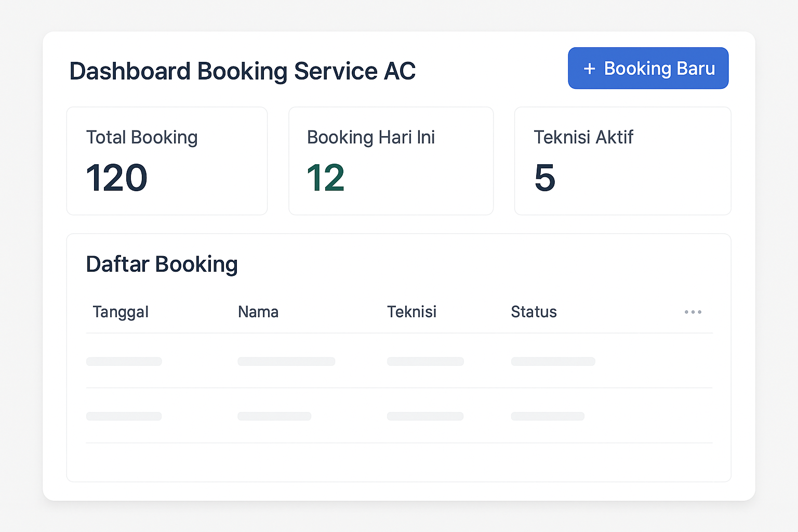Click the Daftar Booking section heading
Viewport: 798px width, 532px height.
click(x=162, y=264)
